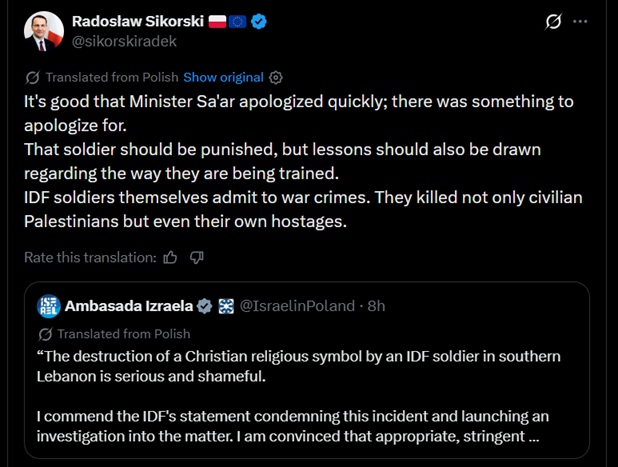Click the translate icon before 'Translated from Polish'
This screenshot has height=467, width=618.
(33, 77)
